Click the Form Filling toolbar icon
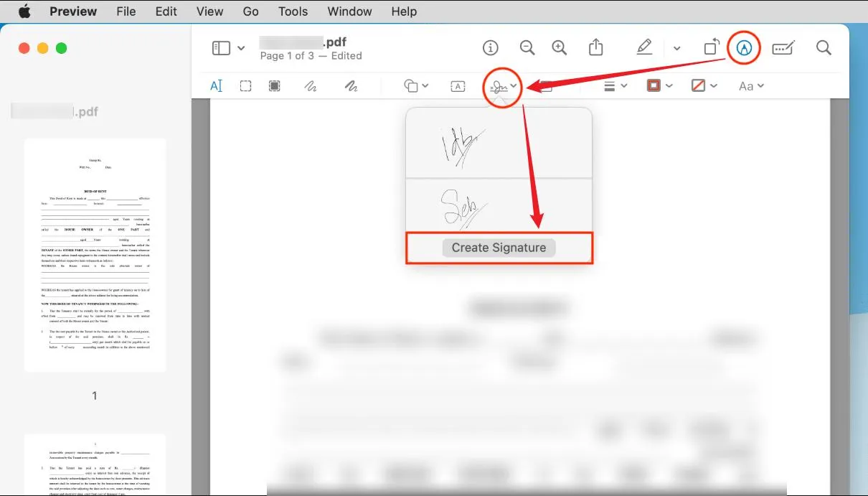Screen dimensions: 868x496 coord(783,48)
